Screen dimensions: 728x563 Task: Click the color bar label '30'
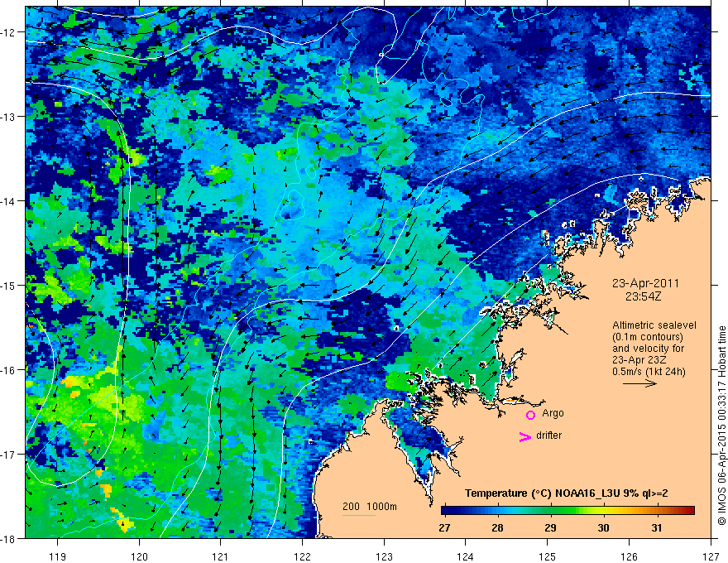(603, 528)
